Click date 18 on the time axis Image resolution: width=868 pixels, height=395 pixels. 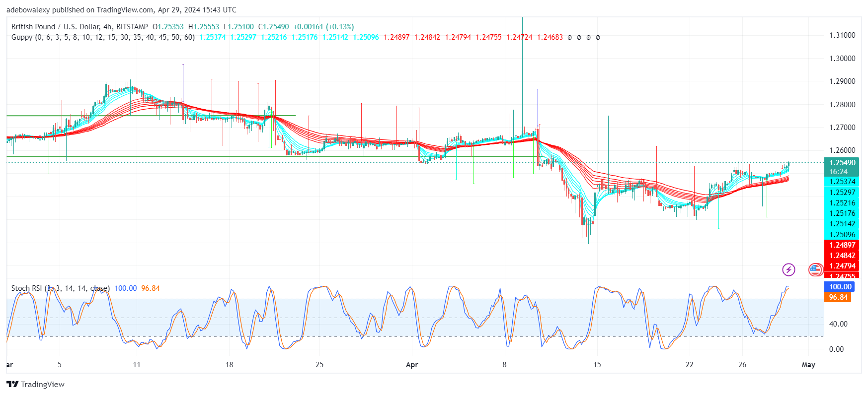[229, 365]
